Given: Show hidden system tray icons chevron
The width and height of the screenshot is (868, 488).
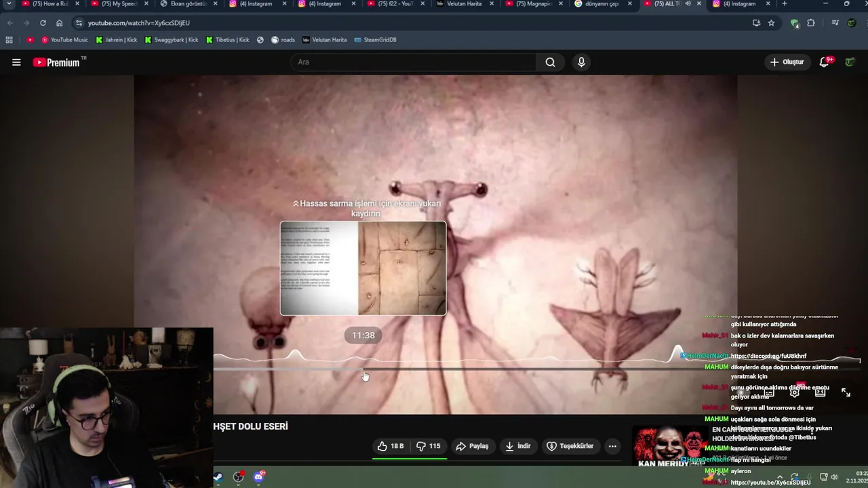Looking at the screenshot, I should pos(779,477).
